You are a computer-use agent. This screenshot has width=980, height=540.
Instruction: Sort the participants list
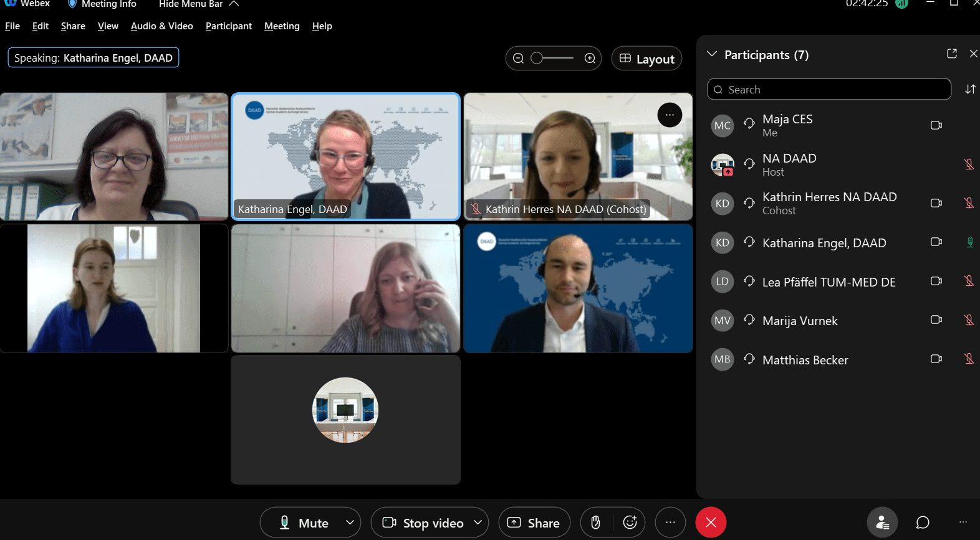click(969, 90)
